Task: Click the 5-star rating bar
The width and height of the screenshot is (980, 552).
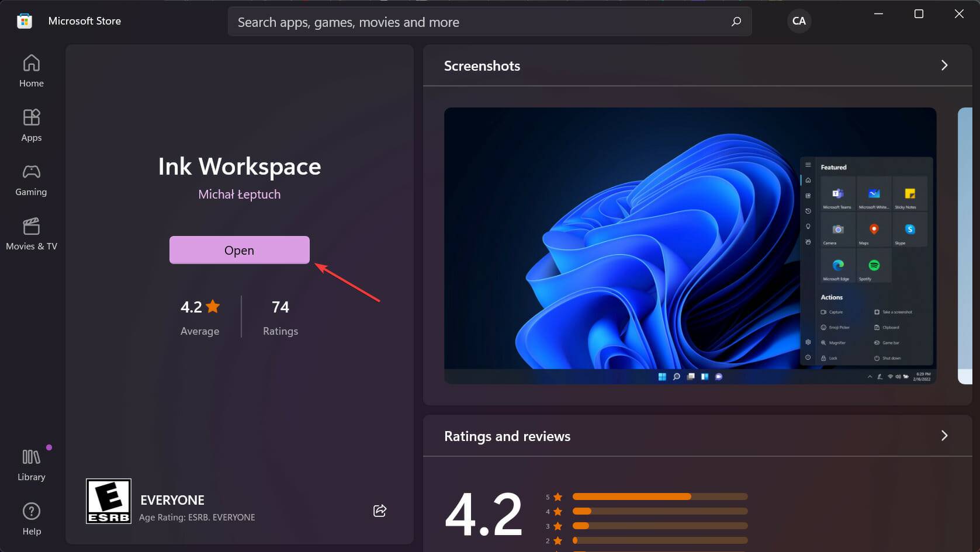Action: point(659,497)
